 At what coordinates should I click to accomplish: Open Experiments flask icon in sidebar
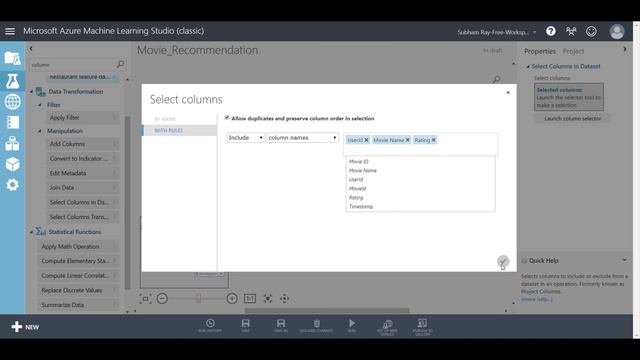coord(12,81)
